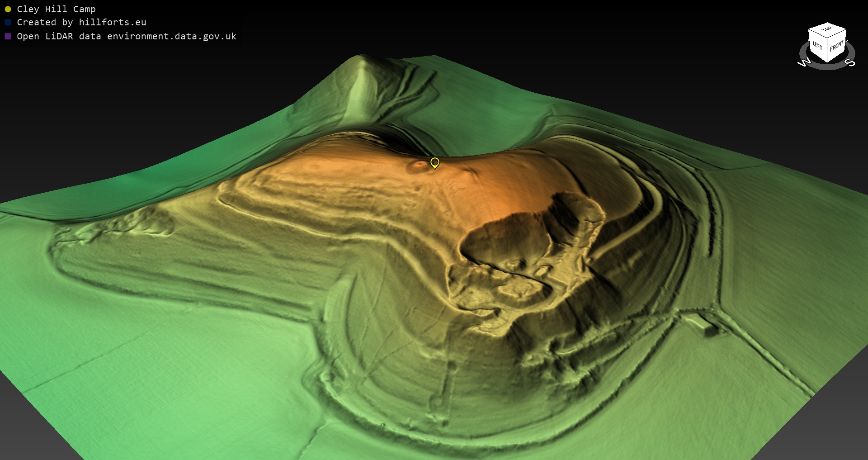This screenshot has height=460, width=868.
Task: Click the W compass letter
Action: (804, 62)
